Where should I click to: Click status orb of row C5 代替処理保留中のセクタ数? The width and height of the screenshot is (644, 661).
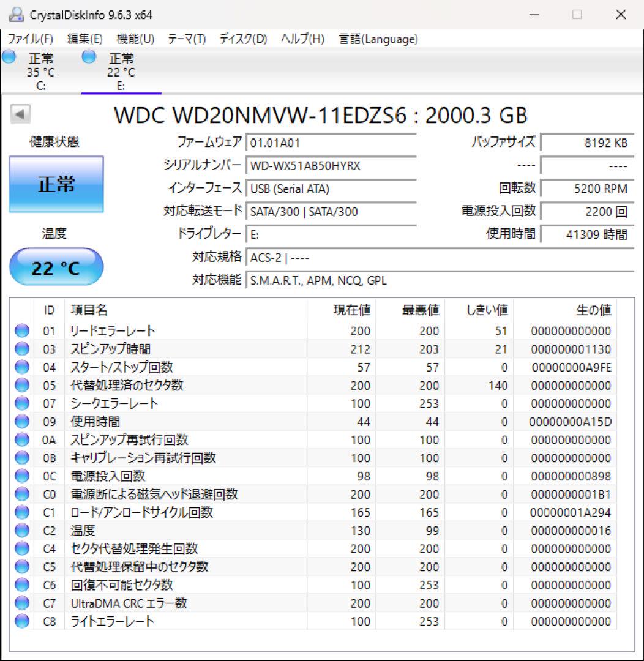(22, 567)
